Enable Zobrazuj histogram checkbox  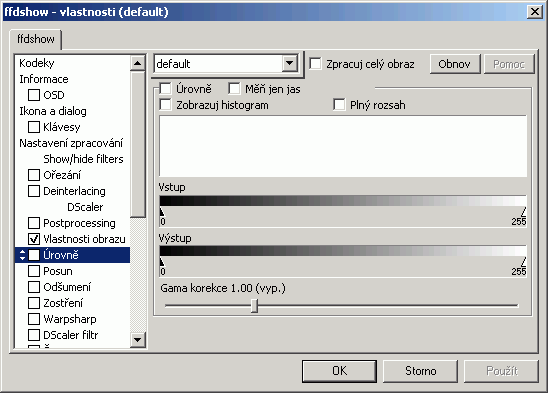pyautogui.click(x=165, y=105)
